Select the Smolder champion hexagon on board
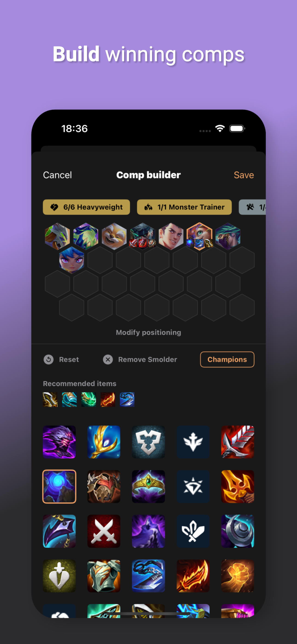 (200, 236)
